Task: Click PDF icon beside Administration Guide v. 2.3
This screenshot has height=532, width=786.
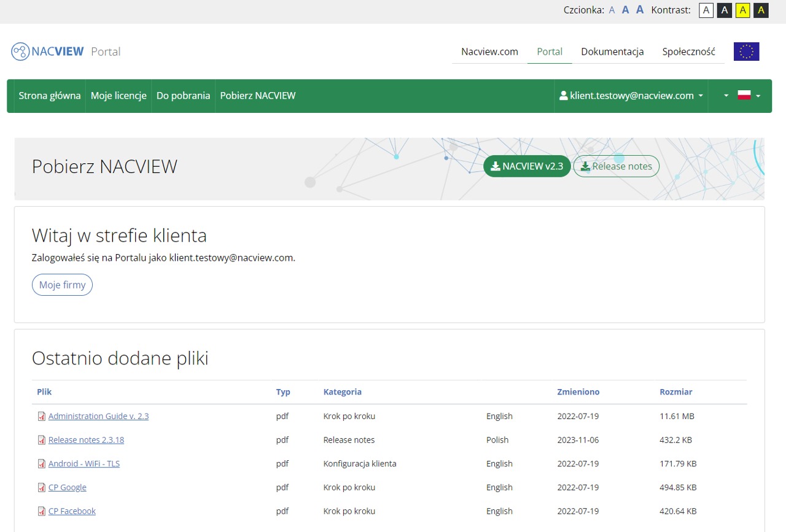Action: click(42, 417)
